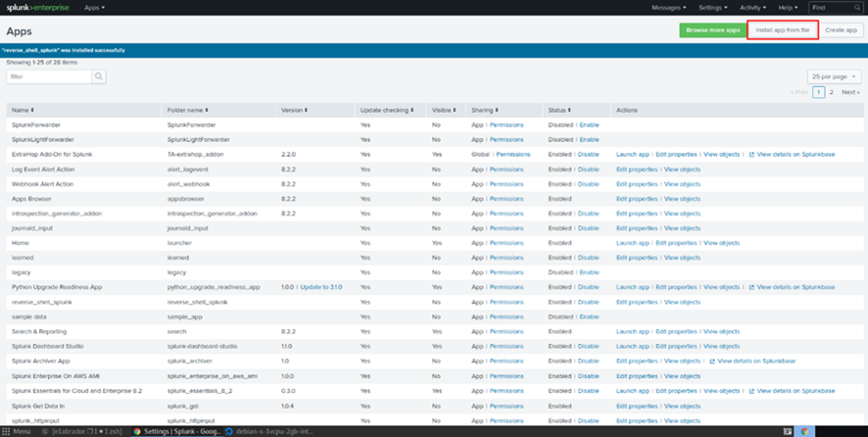Click the Splunk Enterprise logo
868x437 pixels.
point(37,8)
